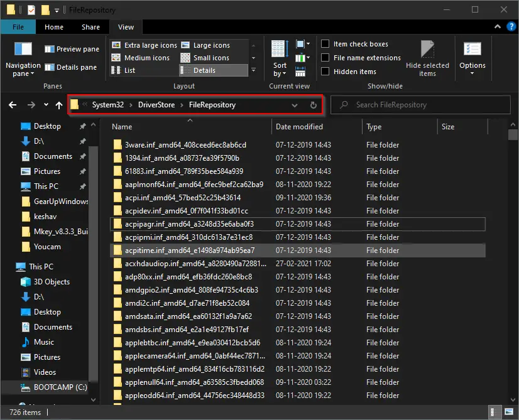Select 3D Objects in the sidebar
This screenshot has height=420, width=519.
coord(45,282)
